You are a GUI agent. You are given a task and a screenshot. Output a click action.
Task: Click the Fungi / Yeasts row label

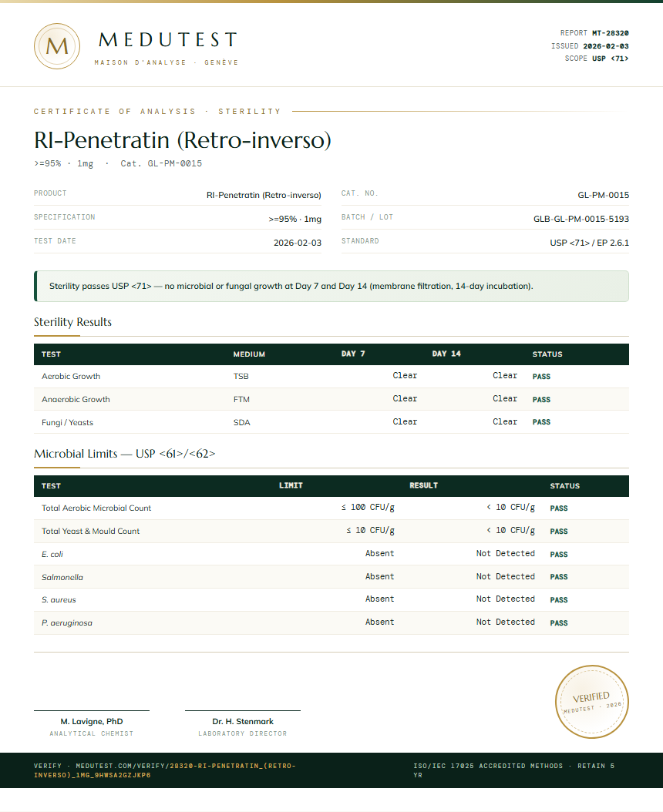pyautogui.click(x=67, y=423)
